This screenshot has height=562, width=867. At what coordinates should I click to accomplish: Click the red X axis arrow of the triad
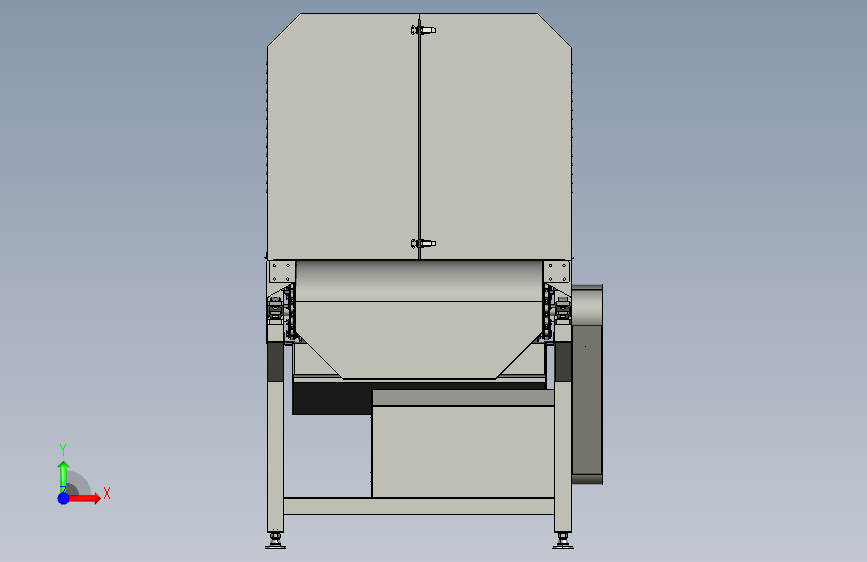point(85,498)
